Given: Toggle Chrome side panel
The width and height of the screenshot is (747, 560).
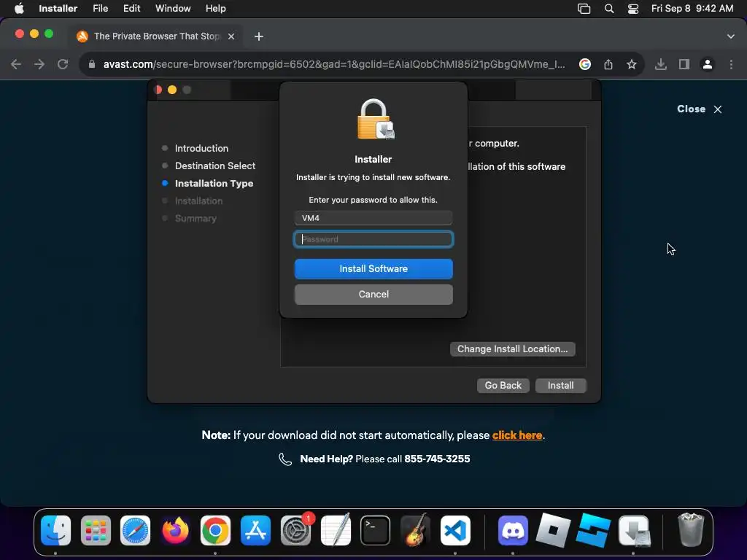Looking at the screenshot, I should (684, 64).
